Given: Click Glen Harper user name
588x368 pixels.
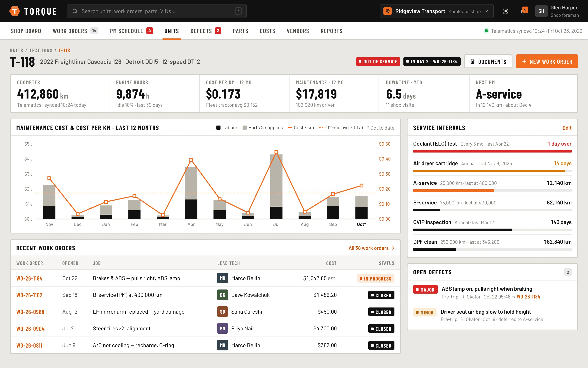Looking at the screenshot, I should click(564, 8).
